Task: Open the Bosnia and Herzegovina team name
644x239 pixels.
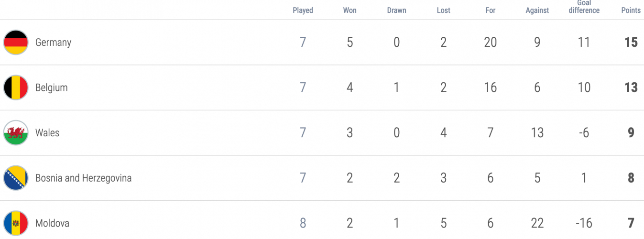Action: point(83,178)
